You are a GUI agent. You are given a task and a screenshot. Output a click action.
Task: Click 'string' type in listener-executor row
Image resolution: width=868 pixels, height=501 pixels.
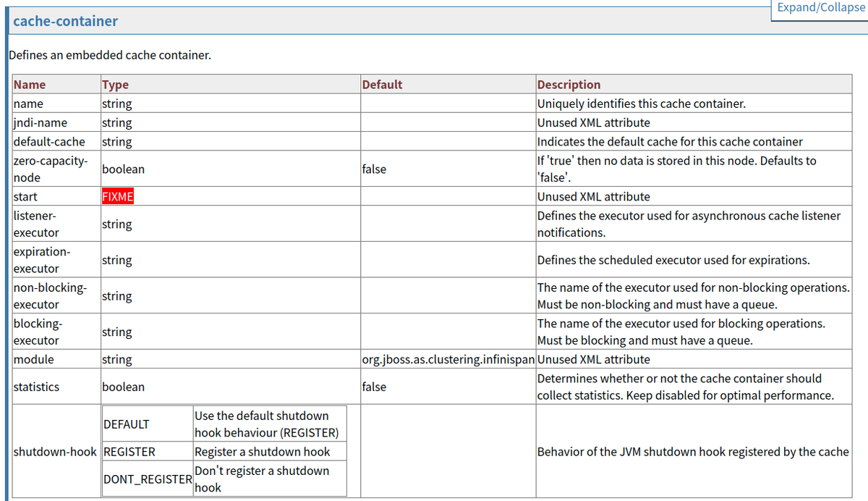pos(116,224)
